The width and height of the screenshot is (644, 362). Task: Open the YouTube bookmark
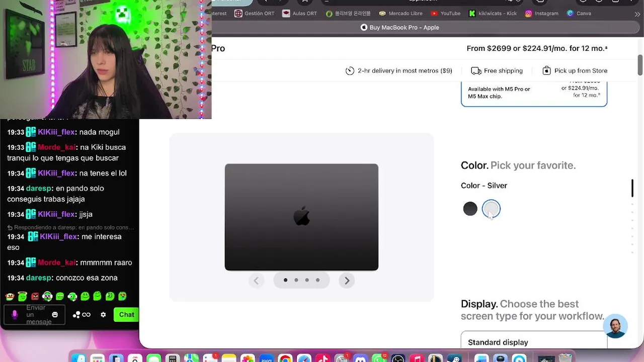click(x=446, y=14)
